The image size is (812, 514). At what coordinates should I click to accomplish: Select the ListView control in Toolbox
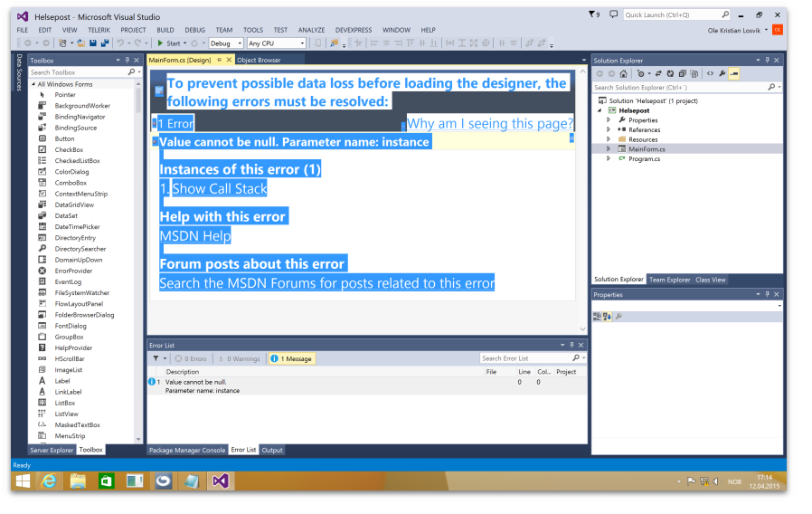coord(66,414)
